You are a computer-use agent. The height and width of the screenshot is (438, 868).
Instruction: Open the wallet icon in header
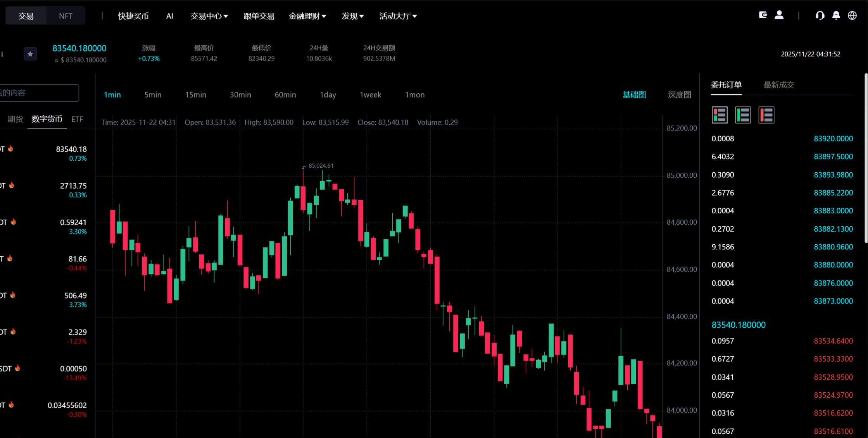click(763, 15)
